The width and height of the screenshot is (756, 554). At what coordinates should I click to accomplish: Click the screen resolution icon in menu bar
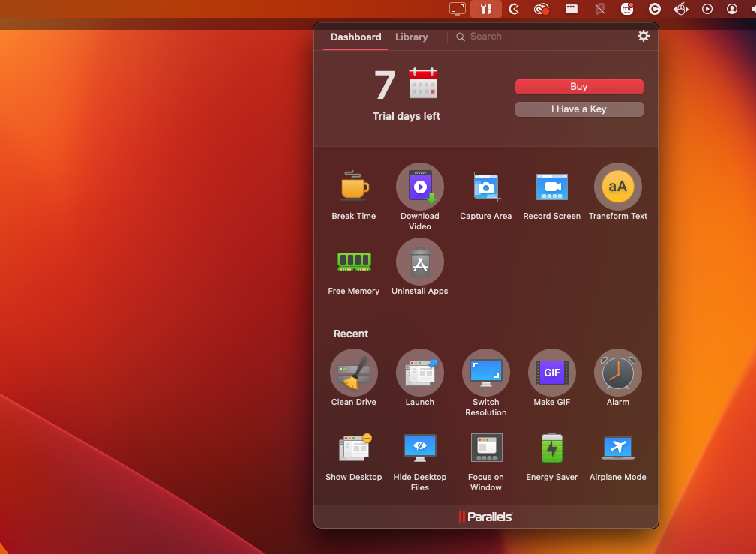(x=457, y=9)
